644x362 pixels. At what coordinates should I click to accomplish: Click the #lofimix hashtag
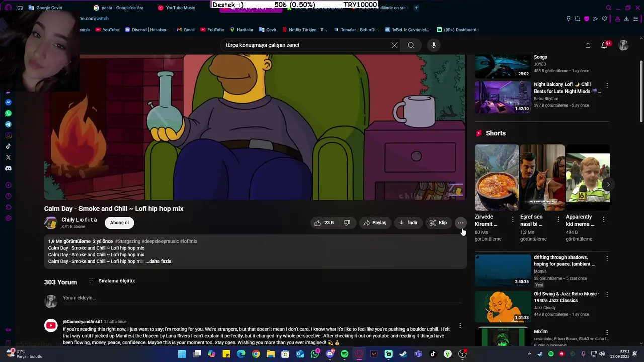click(189, 241)
